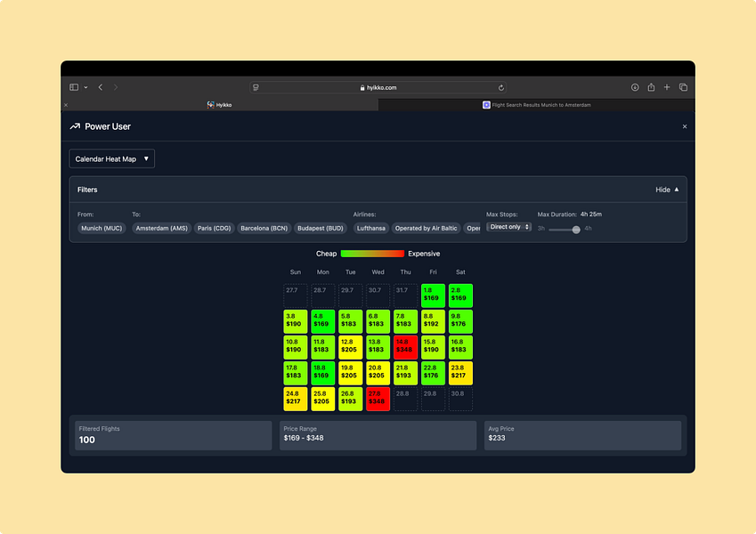The image size is (756, 534).
Task: Show the tab overview icon
Action: click(x=683, y=87)
